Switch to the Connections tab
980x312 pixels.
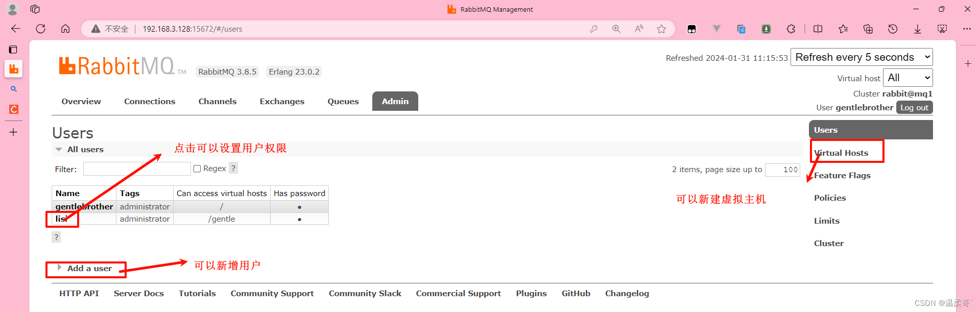pyautogui.click(x=150, y=102)
